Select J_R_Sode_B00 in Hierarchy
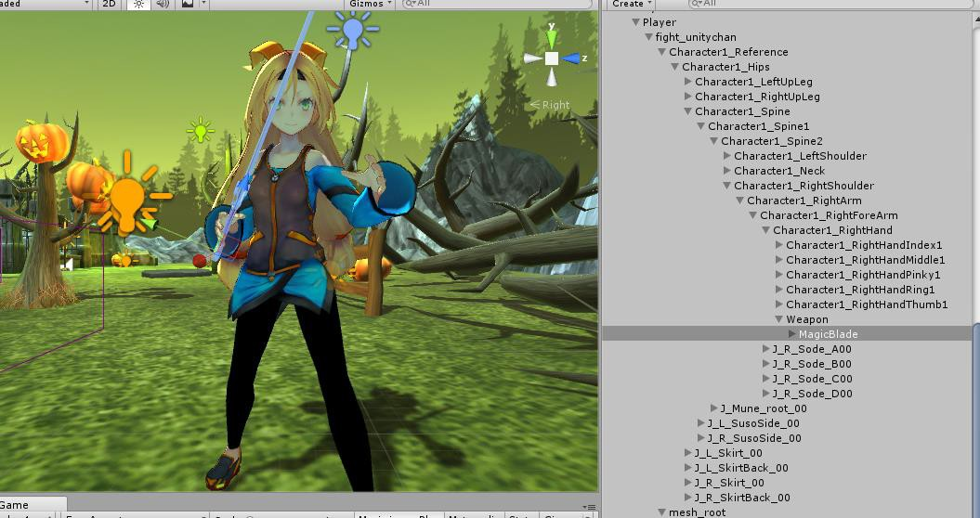This screenshot has height=518, width=980. 812,364
